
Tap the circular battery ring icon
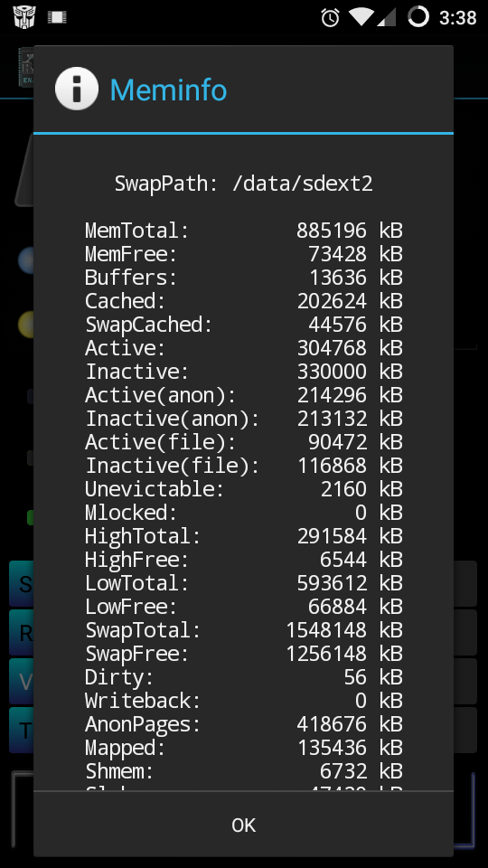418,17
